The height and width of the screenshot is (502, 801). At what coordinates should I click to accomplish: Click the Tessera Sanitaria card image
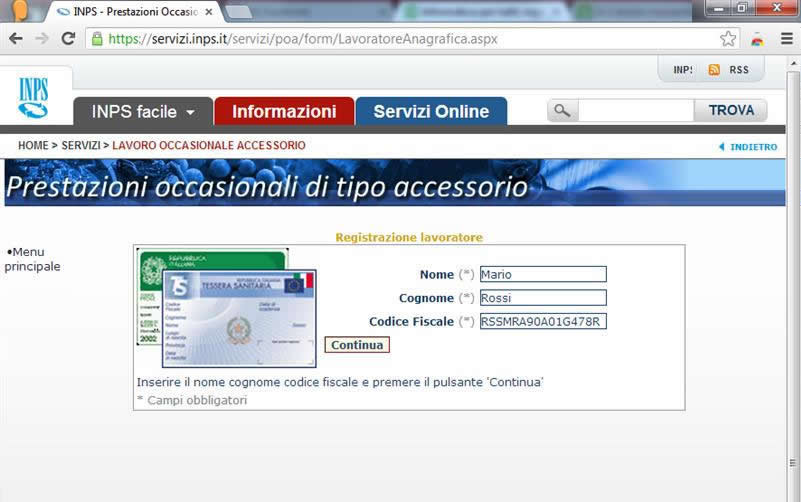coord(238,318)
